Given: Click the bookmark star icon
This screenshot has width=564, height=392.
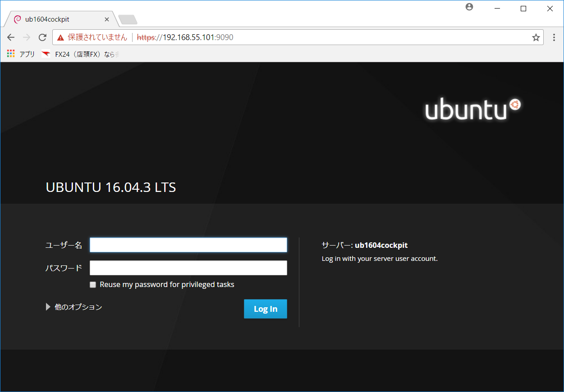Looking at the screenshot, I should pyautogui.click(x=536, y=37).
